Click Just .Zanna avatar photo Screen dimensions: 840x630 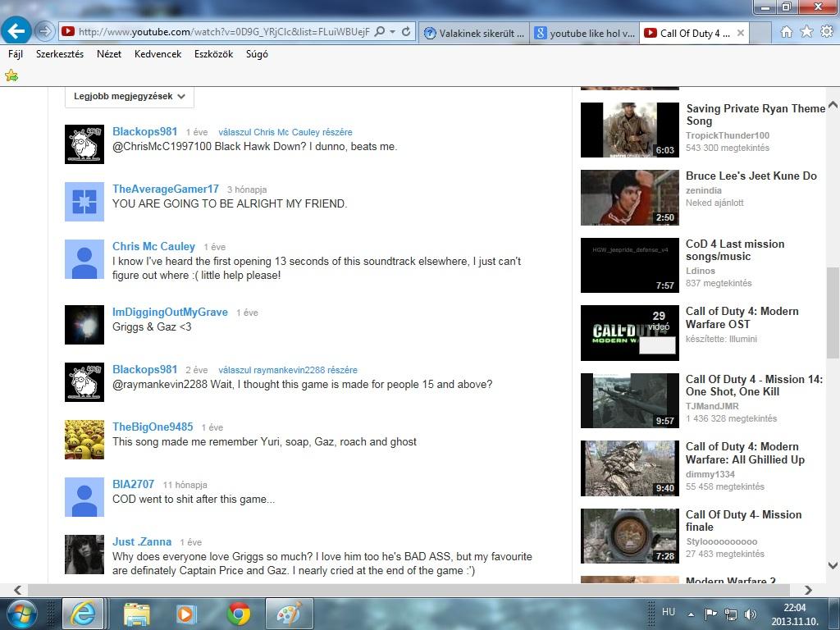pyautogui.click(x=84, y=555)
